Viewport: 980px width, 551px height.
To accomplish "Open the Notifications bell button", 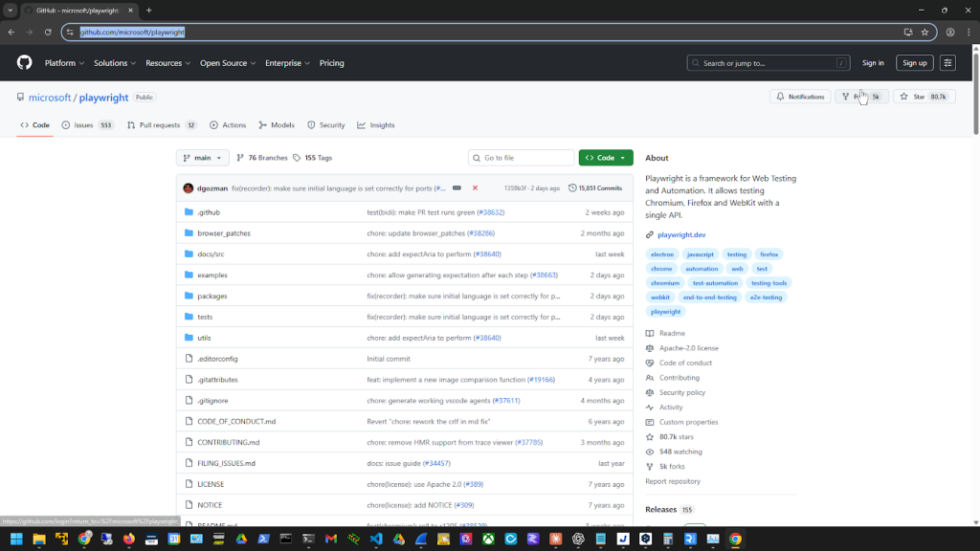I will (800, 97).
